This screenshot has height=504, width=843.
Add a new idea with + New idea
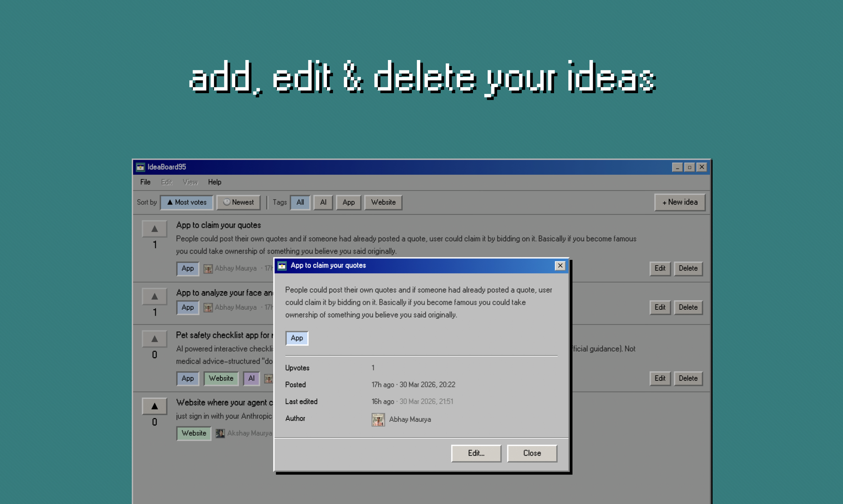tap(679, 202)
